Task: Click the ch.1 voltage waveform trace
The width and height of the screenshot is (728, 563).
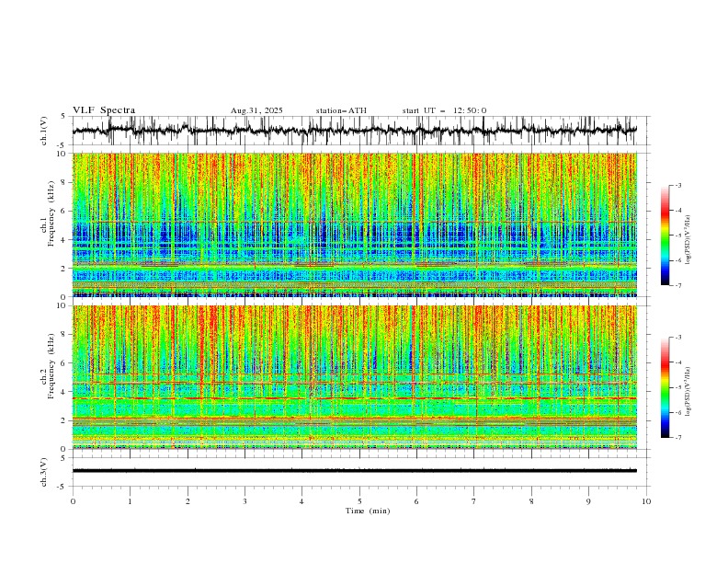Action: click(355, 131)
